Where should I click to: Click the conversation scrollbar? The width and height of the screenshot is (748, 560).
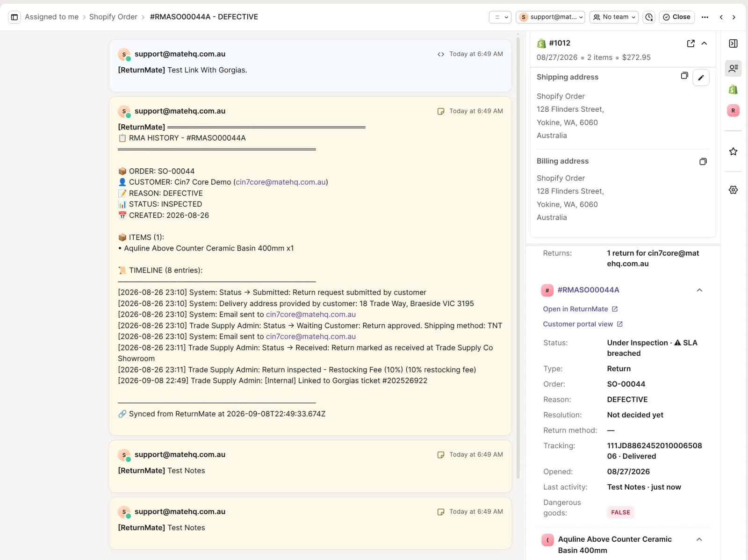(x=518, y=257)
